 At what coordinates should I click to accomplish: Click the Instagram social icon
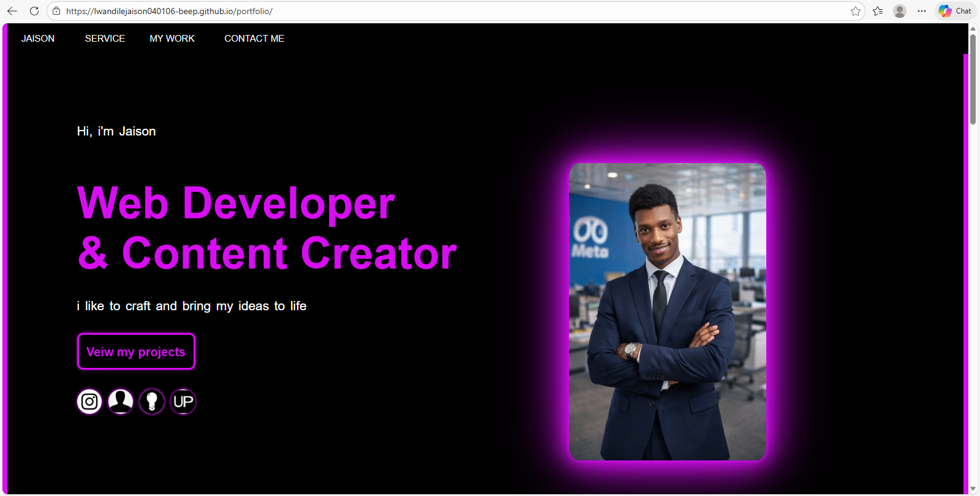89,402
